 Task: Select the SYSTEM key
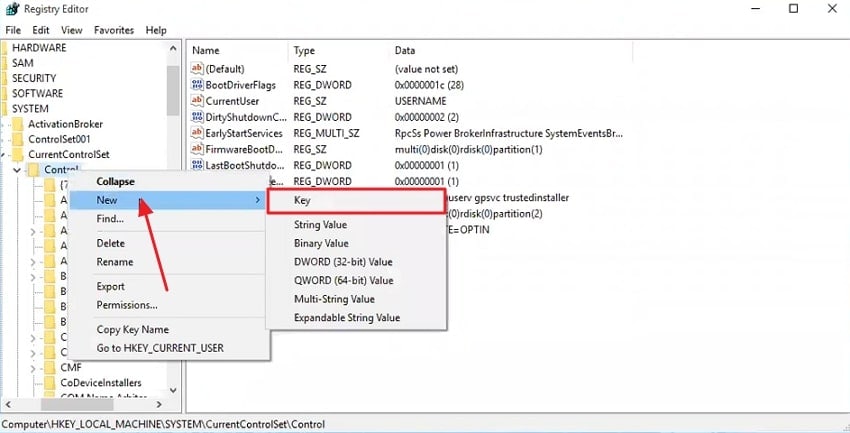pyautogui.click(x=30, y=108)
